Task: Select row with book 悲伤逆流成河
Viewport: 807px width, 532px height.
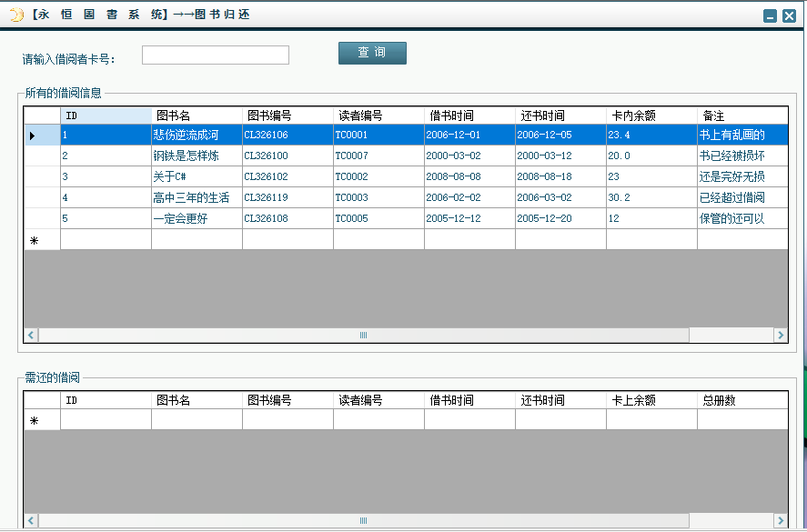Action: pyautogui.click(x=407, y=135)
